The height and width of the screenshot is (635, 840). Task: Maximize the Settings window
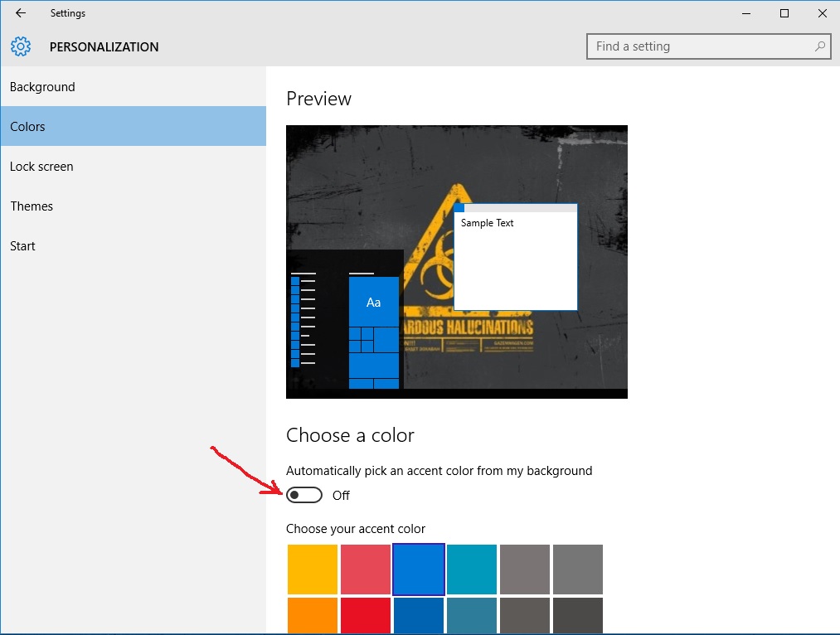(x=784, y=13)
